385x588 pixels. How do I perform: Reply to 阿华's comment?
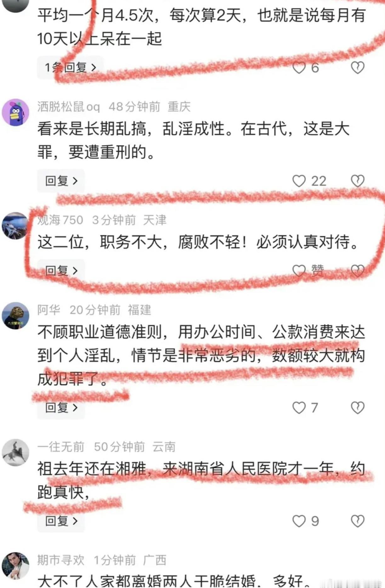61,408
